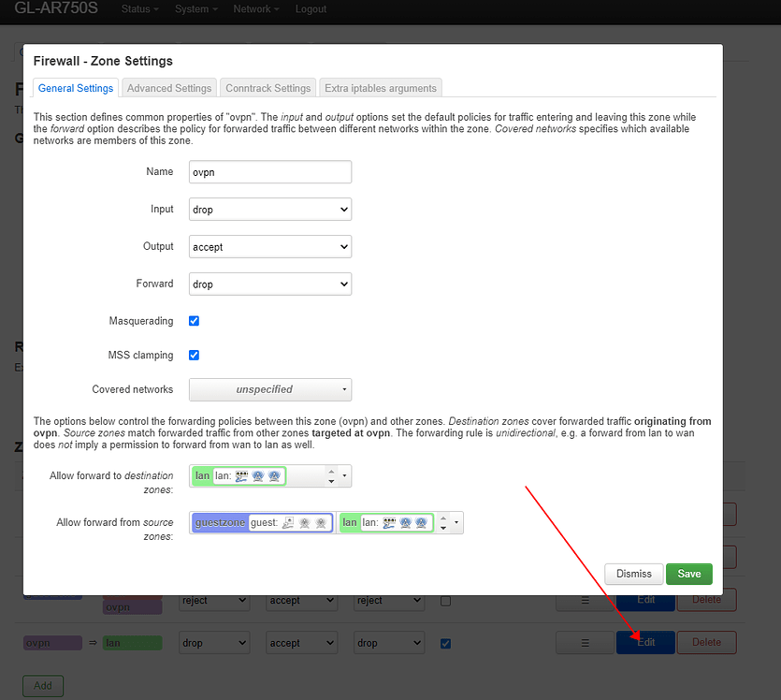Disable Masquerading for the ovpn zone
The width and height of the screenshot is (781, 700).
pyautogui.click(x=194, y=320)
